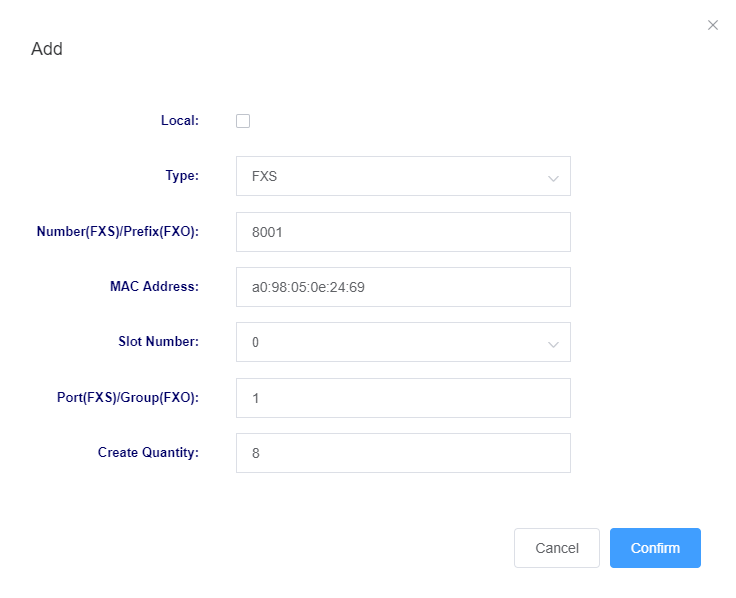Click the Cancel button
Screen dimensions: 736x598
coord(557,548)
